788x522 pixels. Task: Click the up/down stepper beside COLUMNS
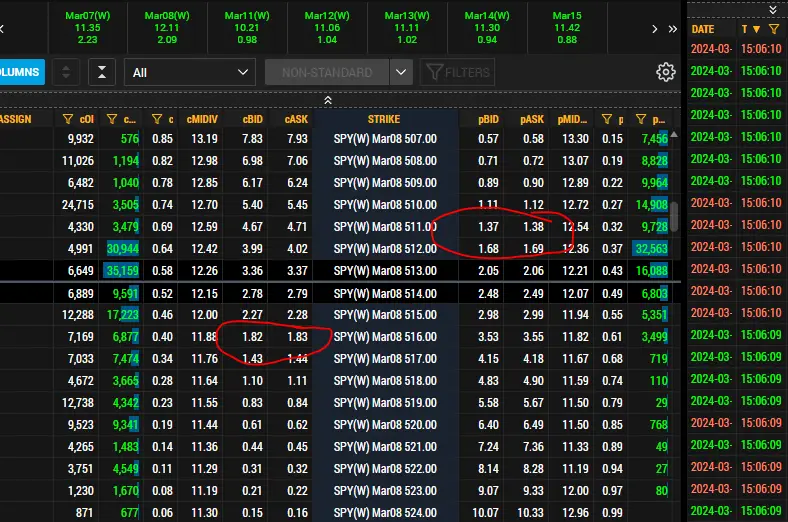(x=66, y=72)
